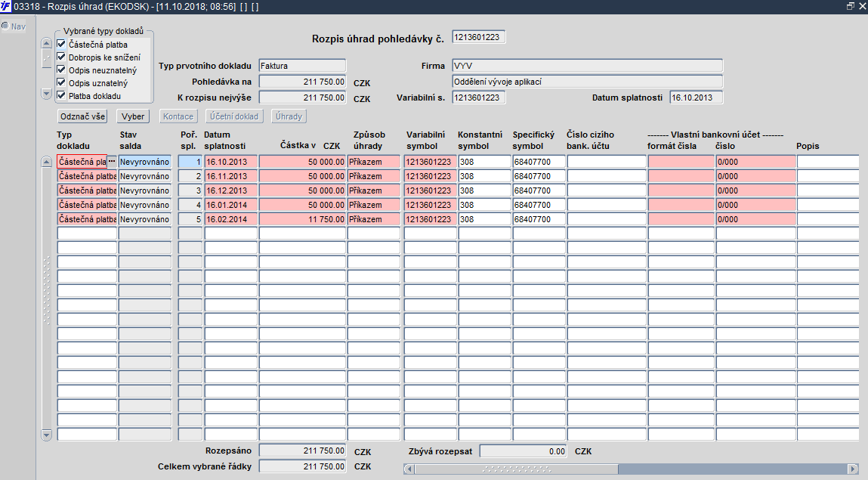This screenshot has height=480, width=868.
Task: Click the Kontace button
Action: (x=178, y=116)
